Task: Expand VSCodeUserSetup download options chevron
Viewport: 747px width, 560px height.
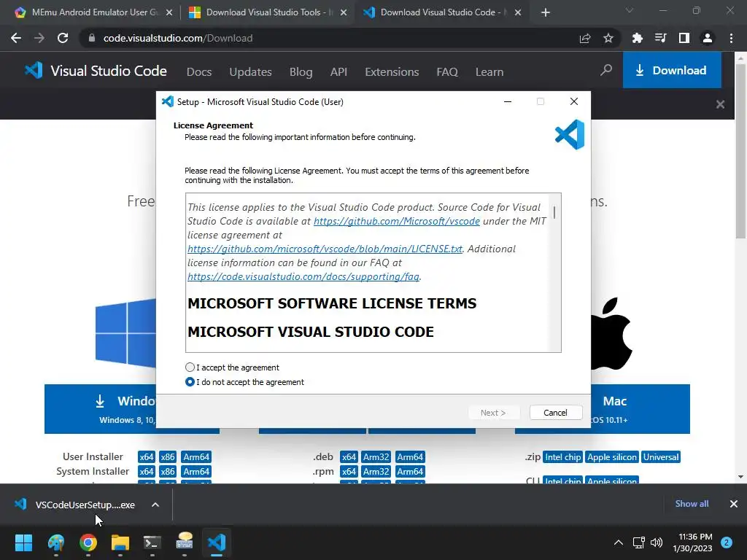Action: pos(155,505)
